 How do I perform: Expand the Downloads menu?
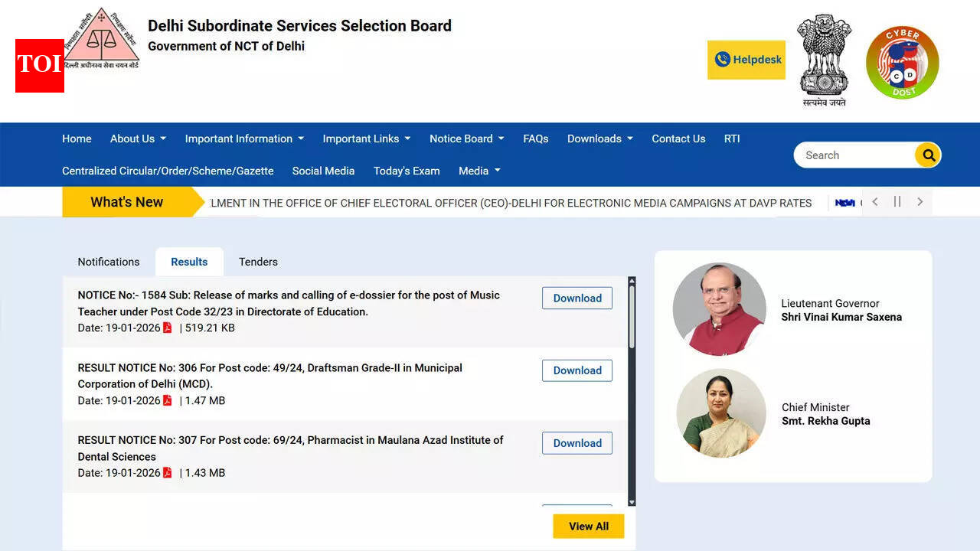(x=599, y=139)
